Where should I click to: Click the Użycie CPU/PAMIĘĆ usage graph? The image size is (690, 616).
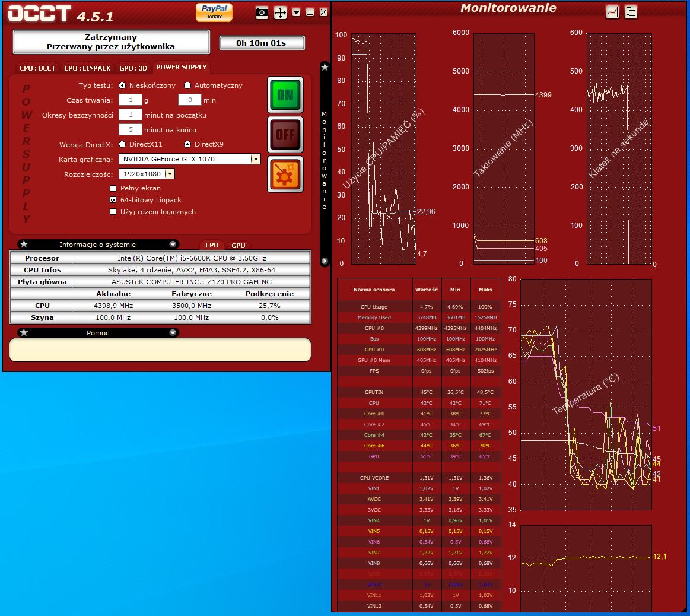click(x=383, y=149)
